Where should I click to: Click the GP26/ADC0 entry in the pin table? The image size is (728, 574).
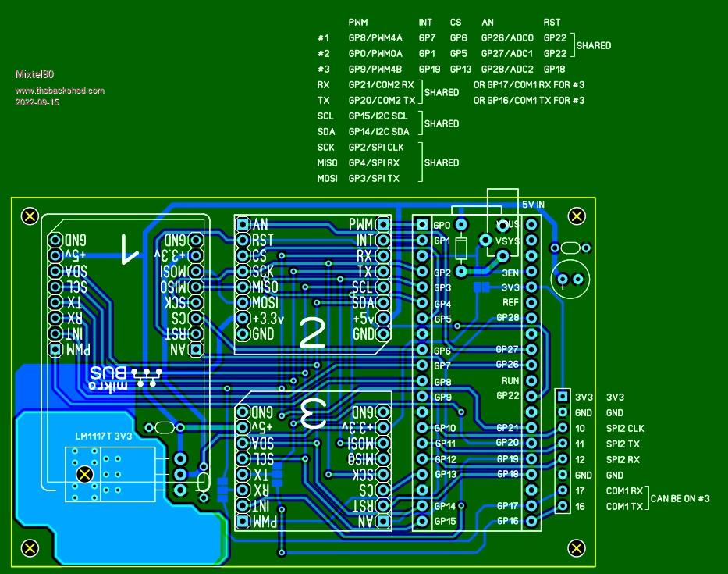507,37
